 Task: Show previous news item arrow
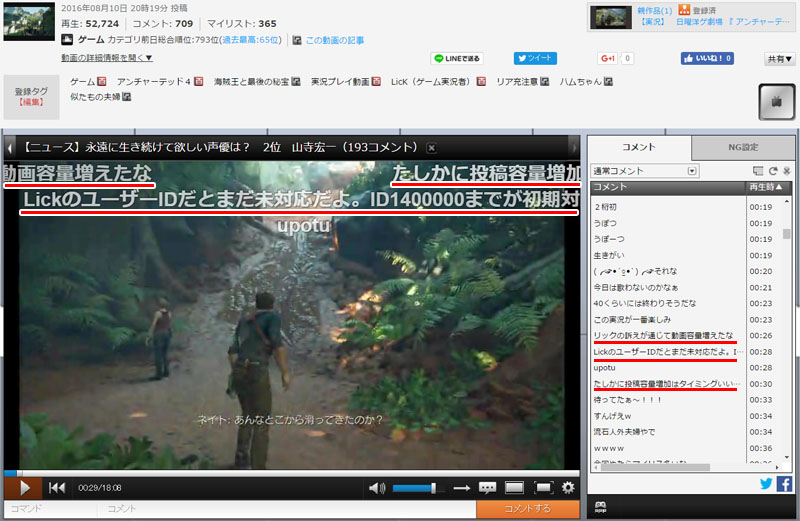[x=9, y=148]
